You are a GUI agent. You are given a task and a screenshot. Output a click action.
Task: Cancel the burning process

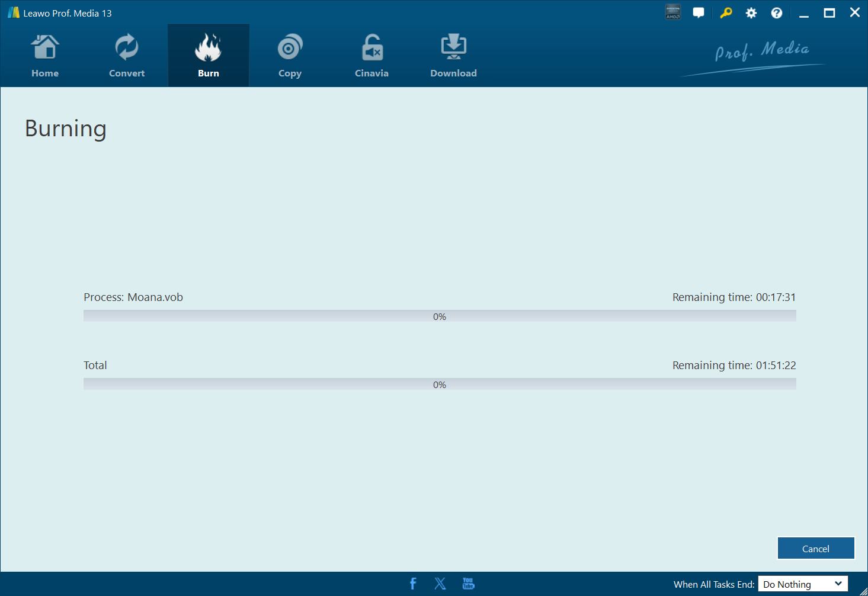[815, 549]
